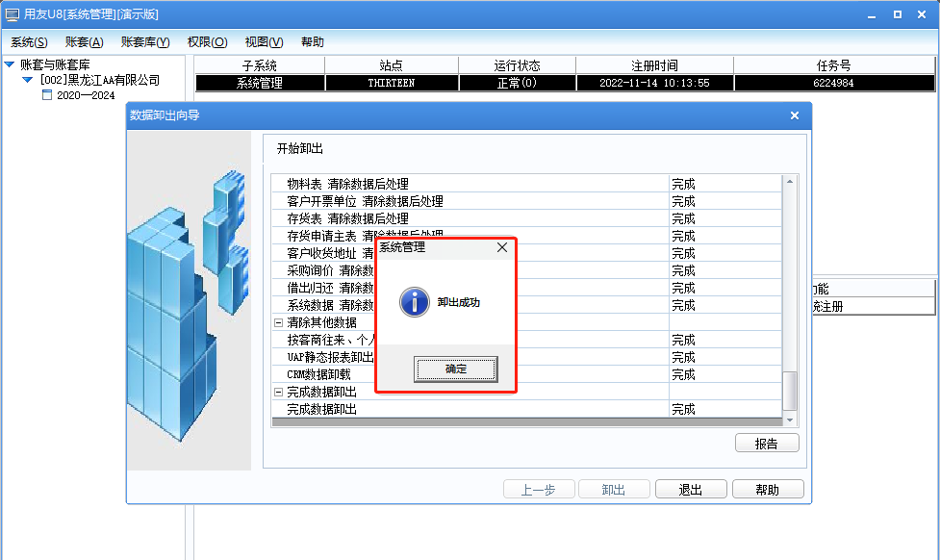Select the 正常(0) status cell
The width and height of the screenshot is (940, 560).
517,83
